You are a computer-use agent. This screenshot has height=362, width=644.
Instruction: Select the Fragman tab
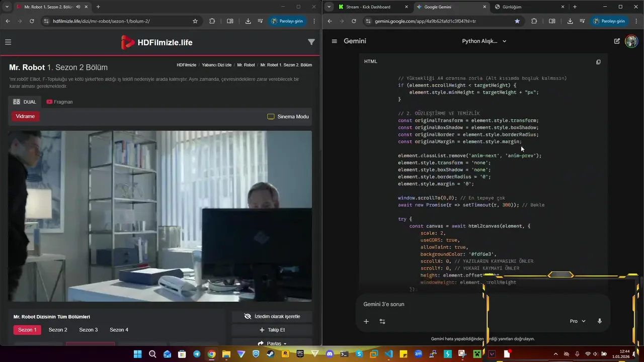click(x=59, y=102)
